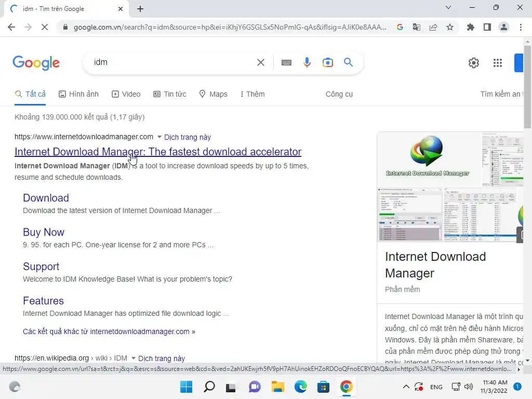Click Dịch trang này for IDM site
This screenshot has width=532, height=399.
tap(188, 137)
